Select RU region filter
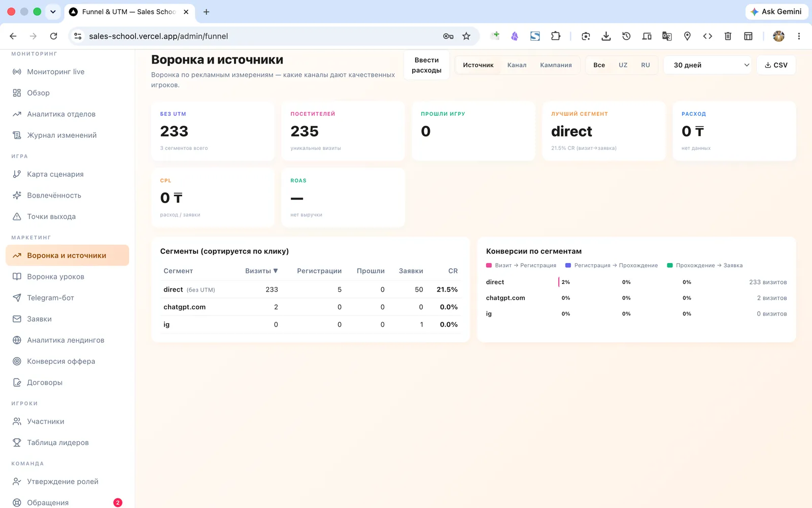This screenshot has height=508, width=812. [x=645, y=65]
